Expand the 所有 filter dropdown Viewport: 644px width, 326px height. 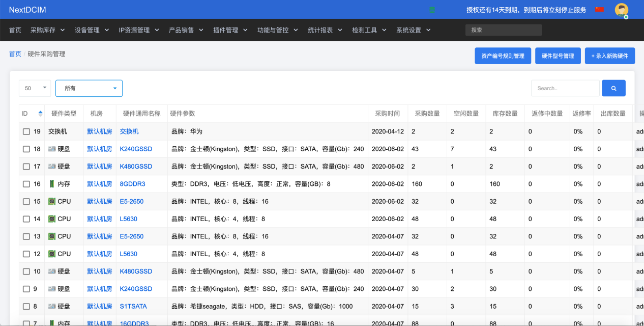click(89, 88)
